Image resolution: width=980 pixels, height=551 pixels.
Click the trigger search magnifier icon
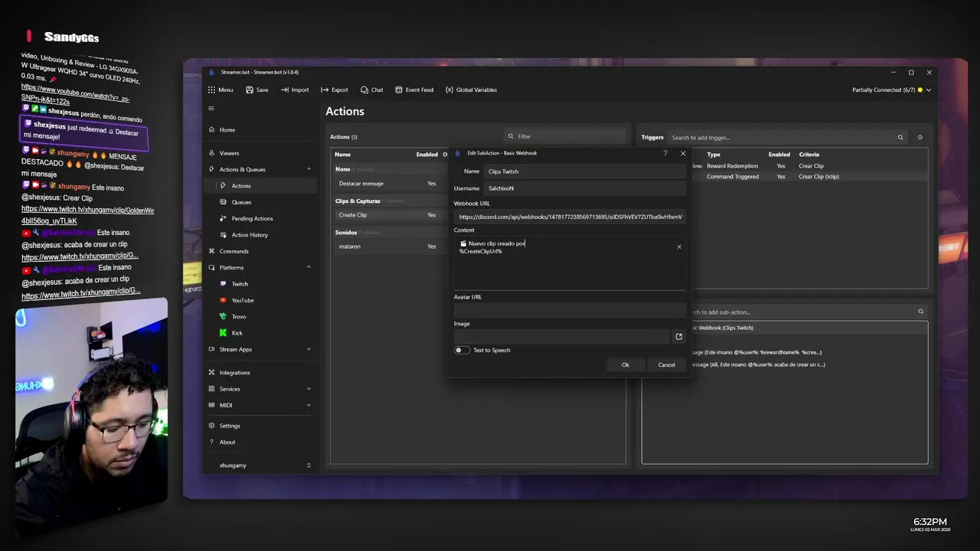[900, 138]
